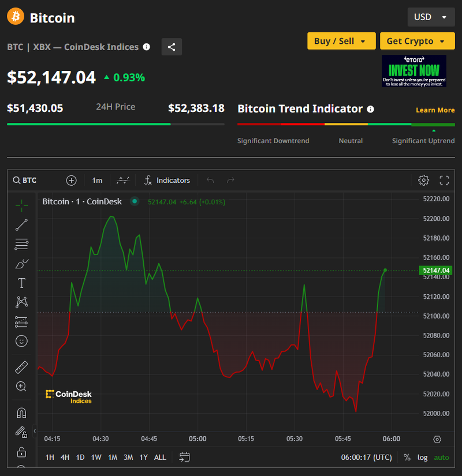462x476 pixels.
Task: Select the 1D time range
Action: point(80,457)
